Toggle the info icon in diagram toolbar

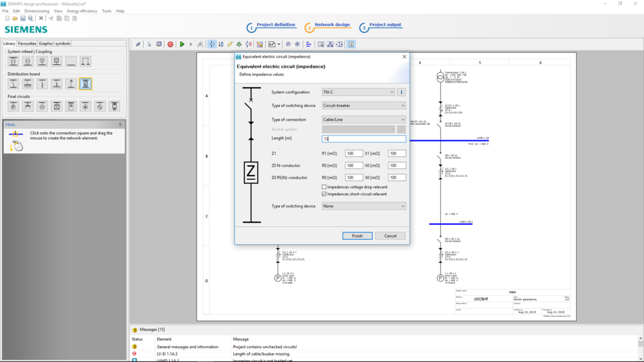coord(351,45)
